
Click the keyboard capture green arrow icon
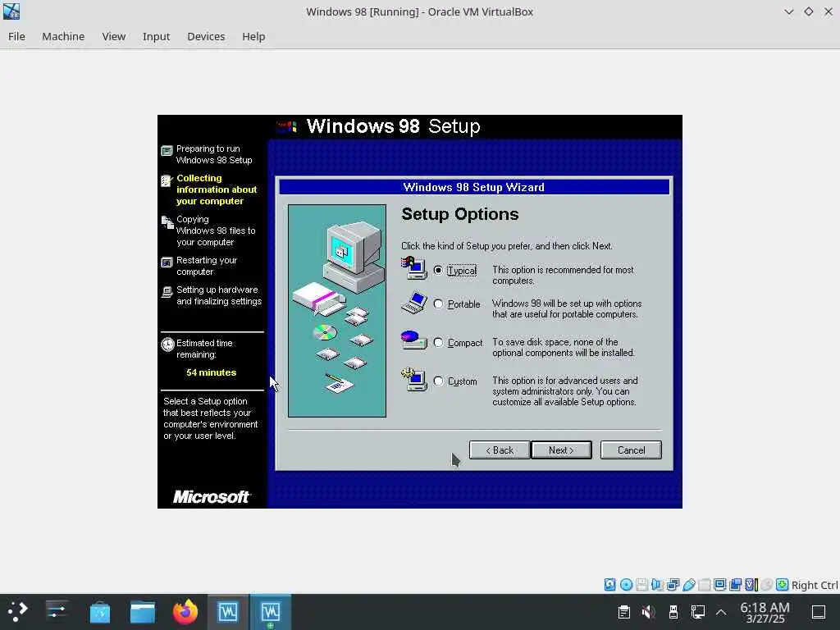782,584
